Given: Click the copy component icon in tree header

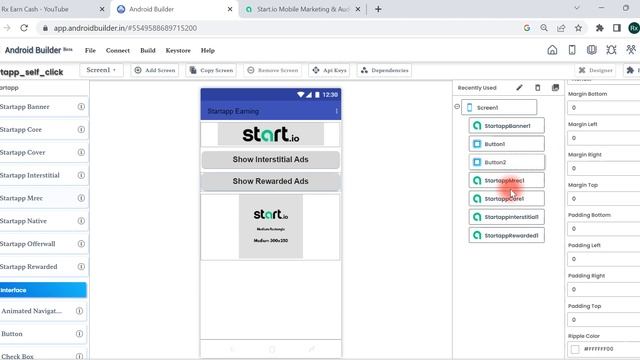Looking at the screenshot, I should (x=555, y=87).
